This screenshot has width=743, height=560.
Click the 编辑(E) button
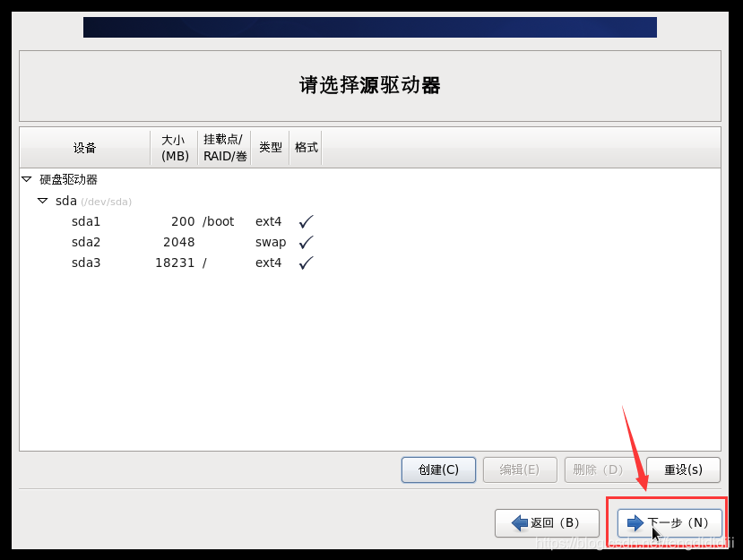click(520, 470)
